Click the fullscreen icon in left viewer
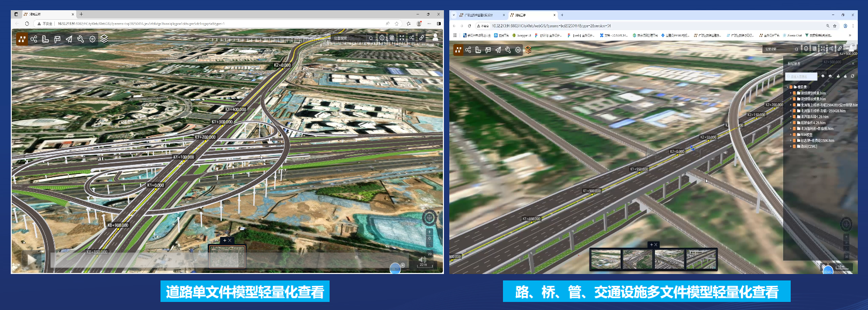The image size is (868, 310). 402,38
